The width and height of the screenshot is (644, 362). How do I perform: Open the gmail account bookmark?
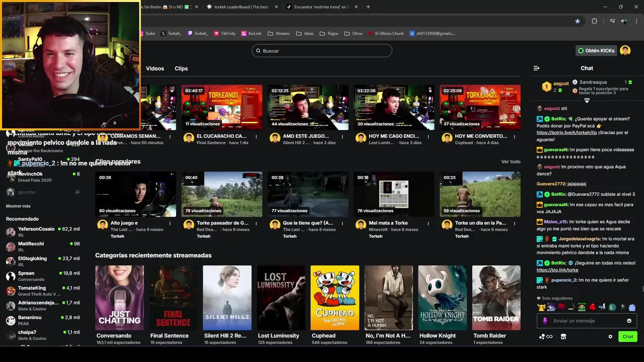point(433,34)
